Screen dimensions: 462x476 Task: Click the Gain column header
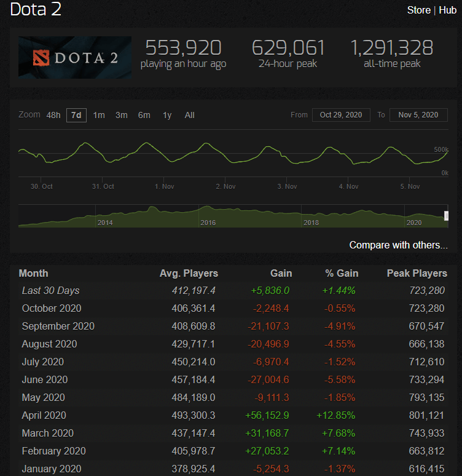pos(281,273)
